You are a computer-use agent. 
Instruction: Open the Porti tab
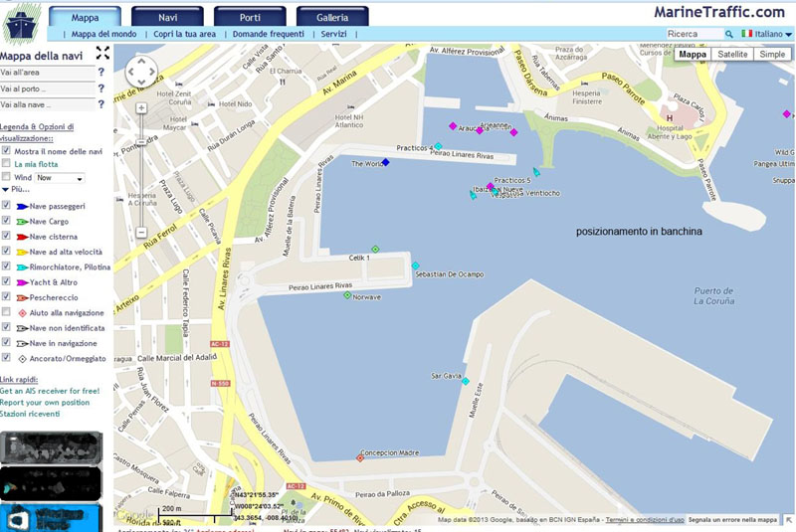point(250,17)
